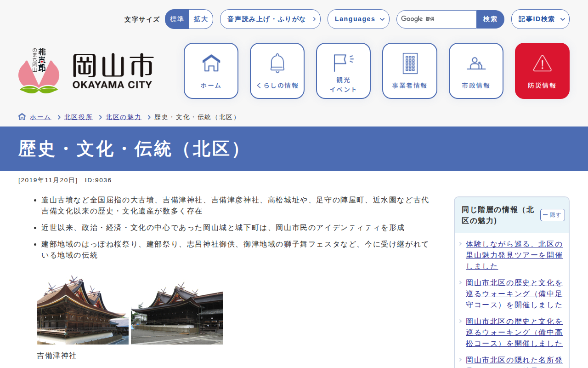Set text size to 拡大
588x368 pixels.
click(x=201, y=19)
